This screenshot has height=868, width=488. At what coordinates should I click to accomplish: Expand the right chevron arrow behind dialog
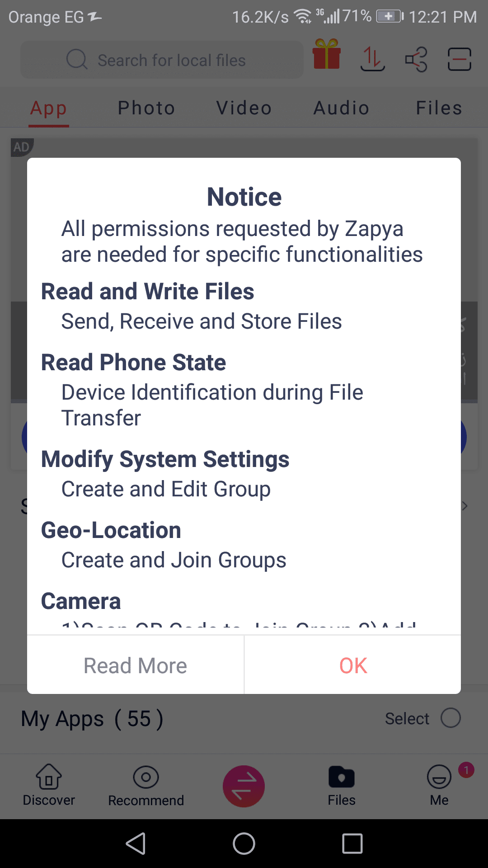pos(465,505)
